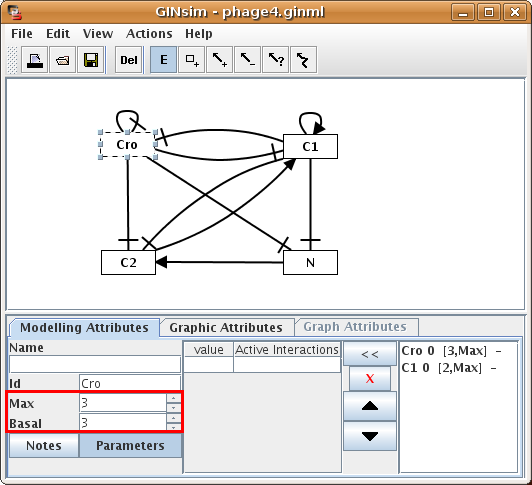Delete parameter with the red X button
The width and height of the screenshot is (532, 485).
point(370,378)
